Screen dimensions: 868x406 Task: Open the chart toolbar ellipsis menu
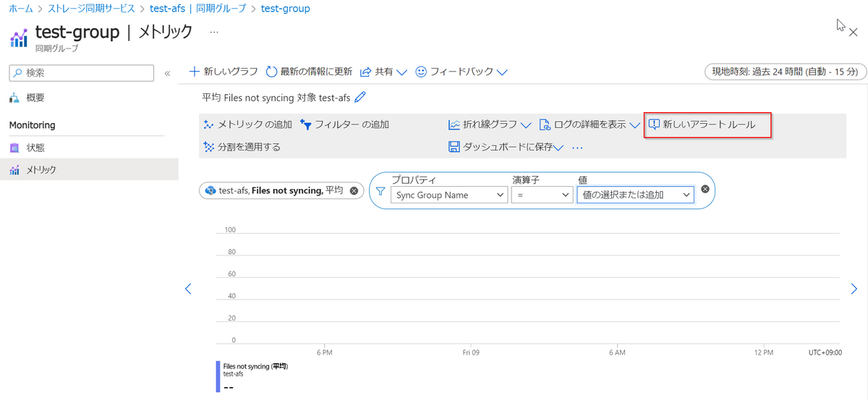click(x=577, y=148)
